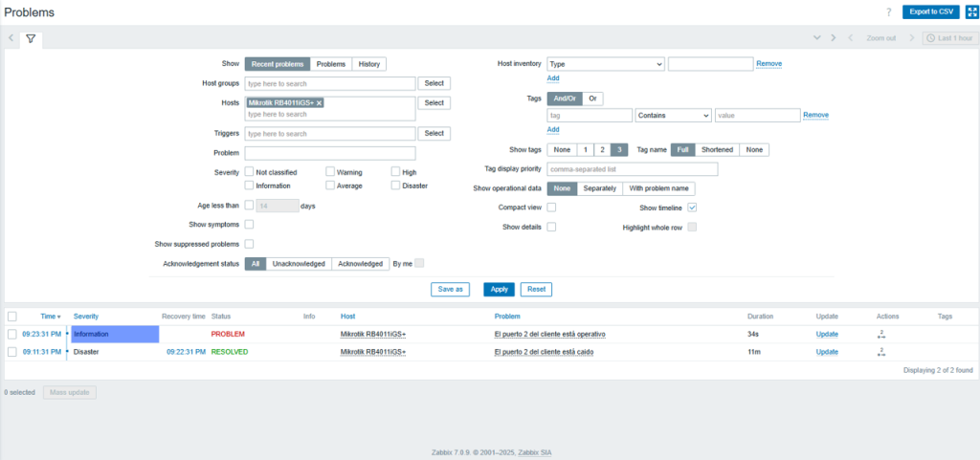Filter by Acknowledged status
The image size is (980, 460).
[360, 264]
